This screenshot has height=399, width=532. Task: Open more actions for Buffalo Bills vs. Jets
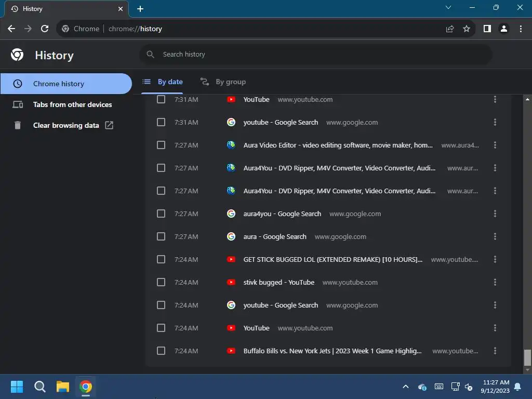[x=495, y=351]
